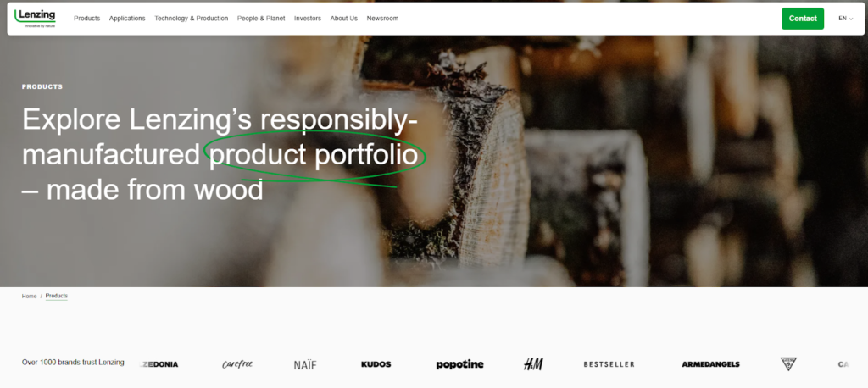Click the KUDOS brand logo
Viewport: 868px width, 388px height.
coord(376,364)
